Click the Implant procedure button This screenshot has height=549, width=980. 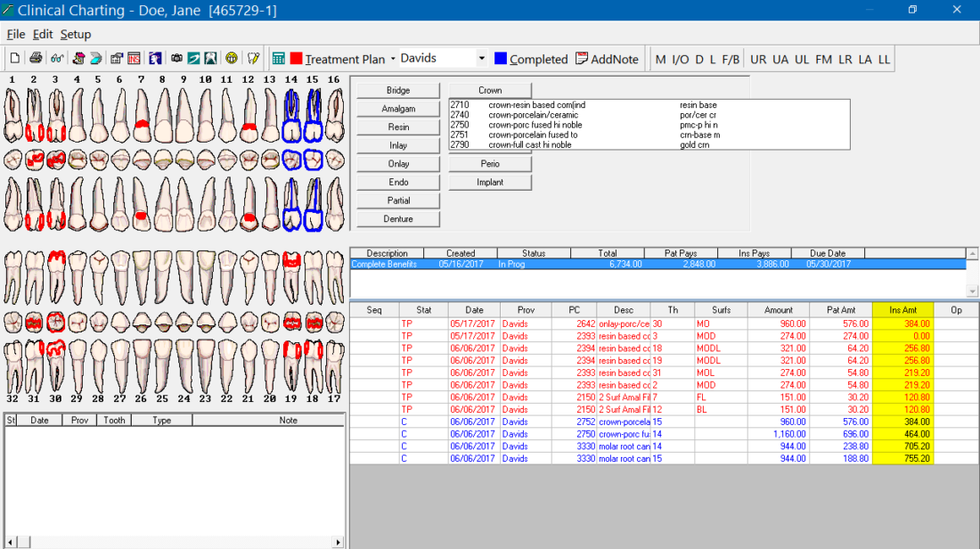coord(490,182)
